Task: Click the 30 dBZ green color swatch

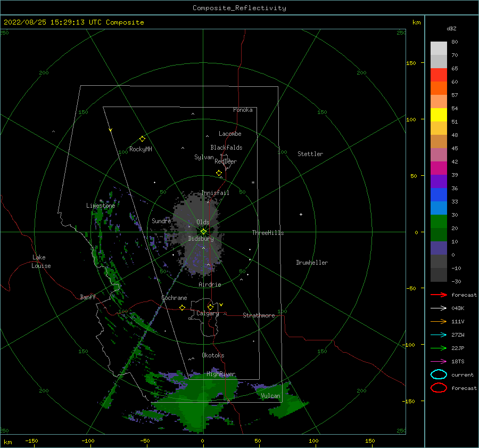Action: [439, 221]
